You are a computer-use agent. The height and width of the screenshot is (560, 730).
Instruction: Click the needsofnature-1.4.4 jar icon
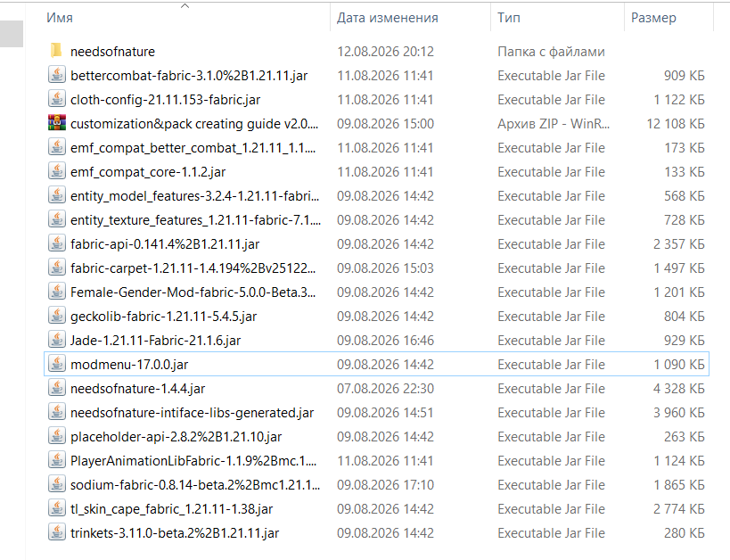(x=57, y=388)
